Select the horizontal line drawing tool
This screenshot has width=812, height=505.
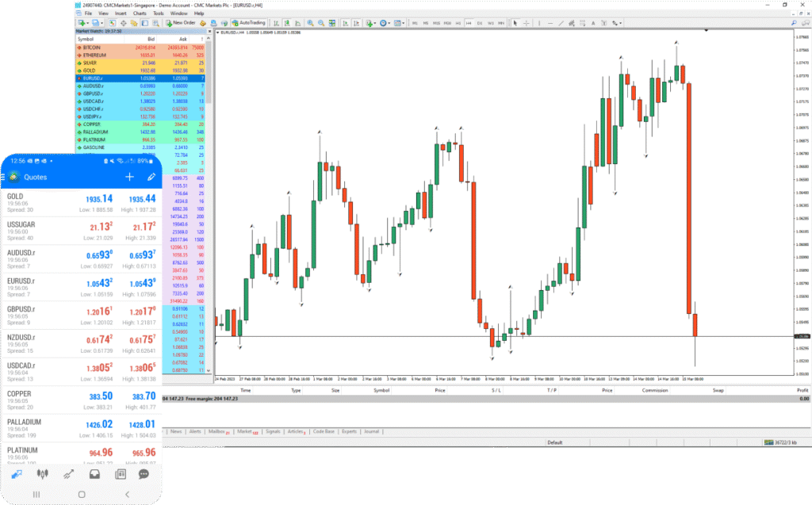550,23
